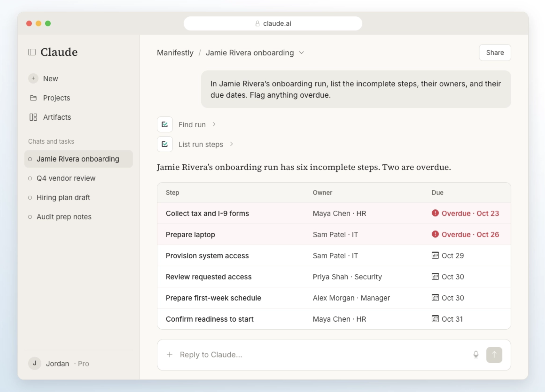Click status circle next to Jamie Rivera onboarding chat
The image size is (545, 392).
tap(30, 159)
